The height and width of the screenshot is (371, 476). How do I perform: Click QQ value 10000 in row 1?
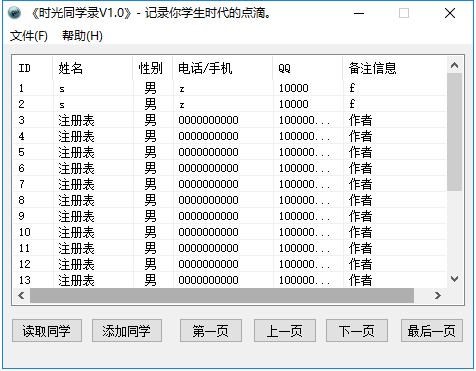coord(294,88)
